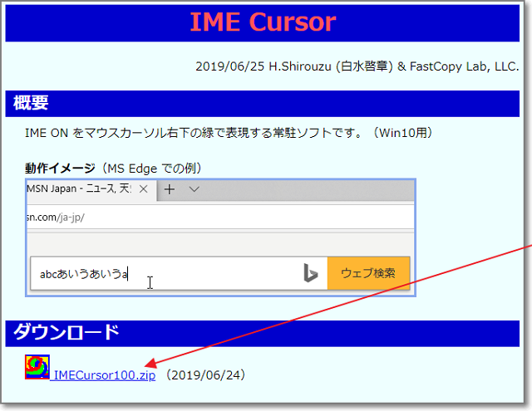Download the IMECursor100.zip file link
This screenshot has height=411, width=532.
(x=103, y=375)
